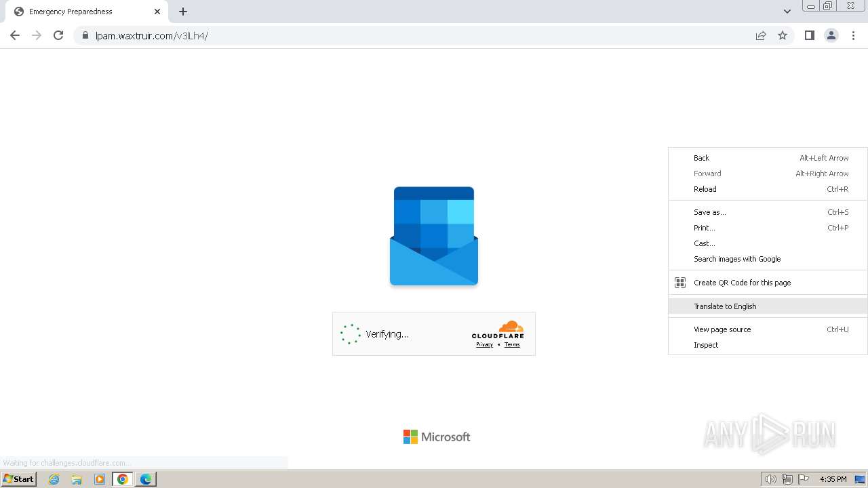Viewport: 868px width, 488px height.
Task: Reload the page with toolbar icon
Action: pos(58,35)
